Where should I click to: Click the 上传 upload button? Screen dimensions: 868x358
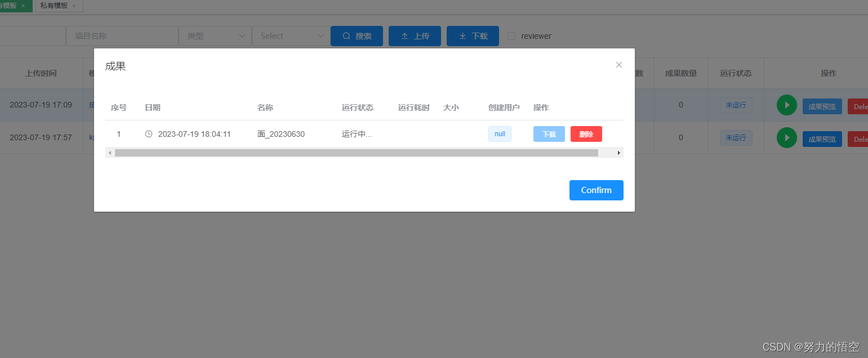[x=415, y=36]
